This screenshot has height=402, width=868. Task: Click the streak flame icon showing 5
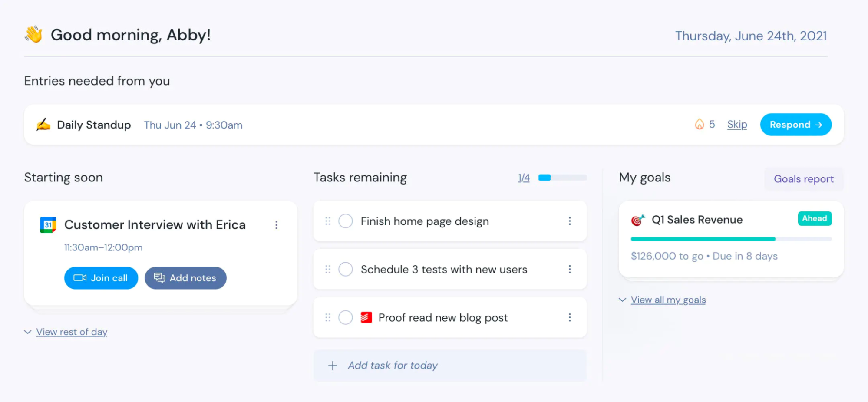(x=700, y=124)
